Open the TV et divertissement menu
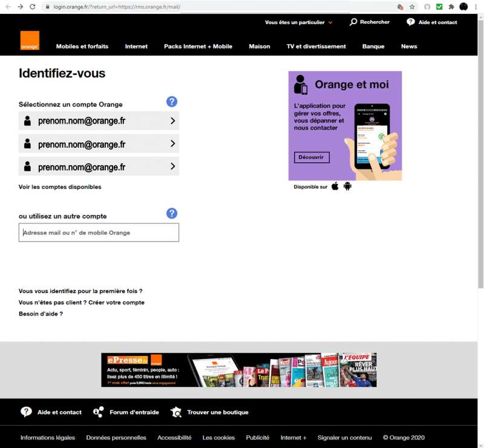Screen dimensions: 484x448 316,47
